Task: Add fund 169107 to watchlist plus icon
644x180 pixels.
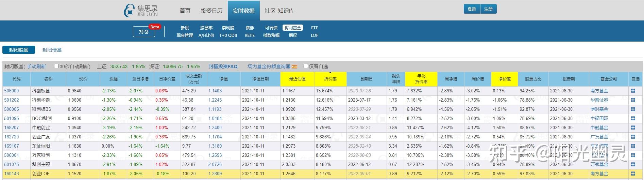Action: (633, 146)
